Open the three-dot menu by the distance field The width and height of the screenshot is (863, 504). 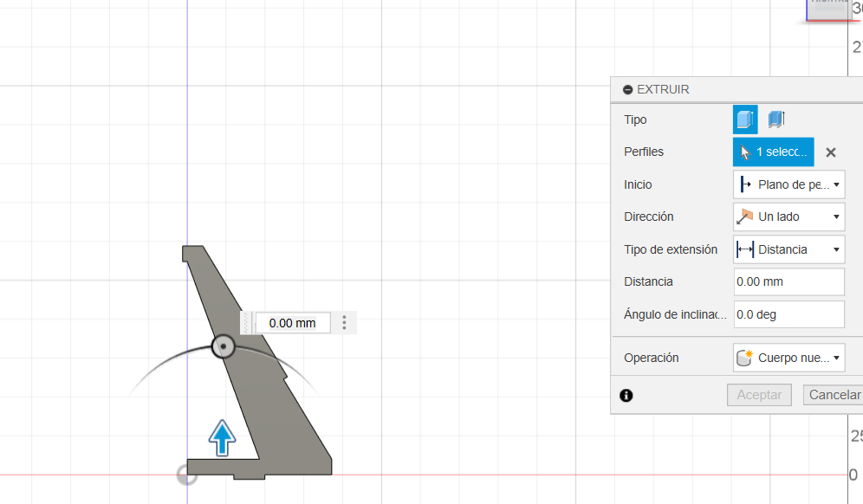345,323
